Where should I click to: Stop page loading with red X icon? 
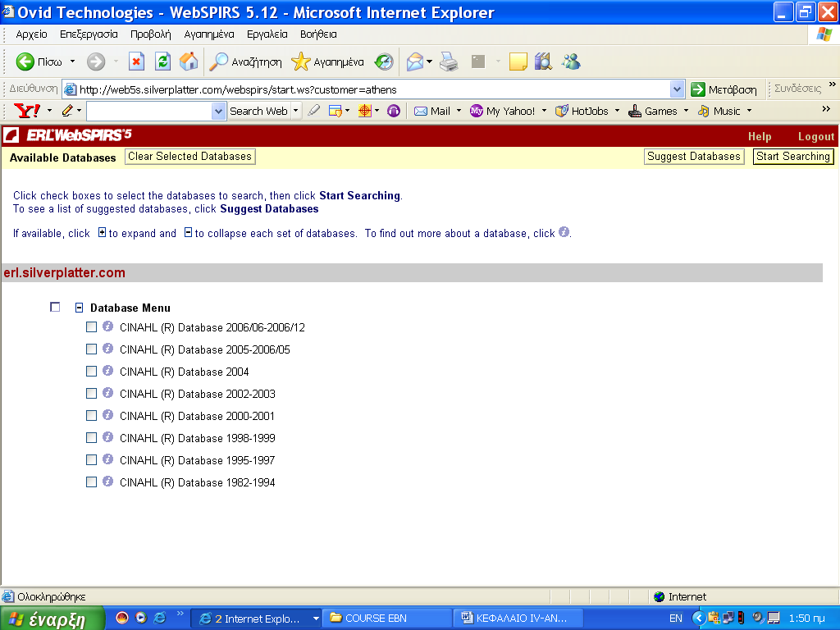[x=137, y=62]
